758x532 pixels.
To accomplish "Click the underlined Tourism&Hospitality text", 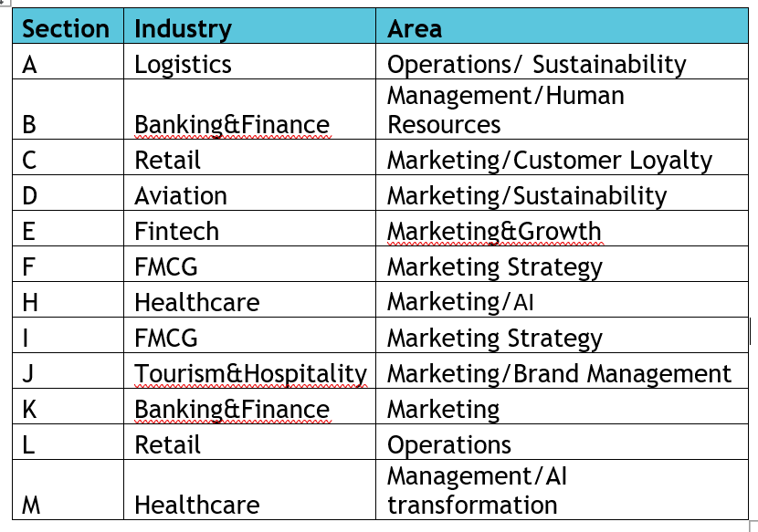I will pyautogui.click(x=250, y=374).
